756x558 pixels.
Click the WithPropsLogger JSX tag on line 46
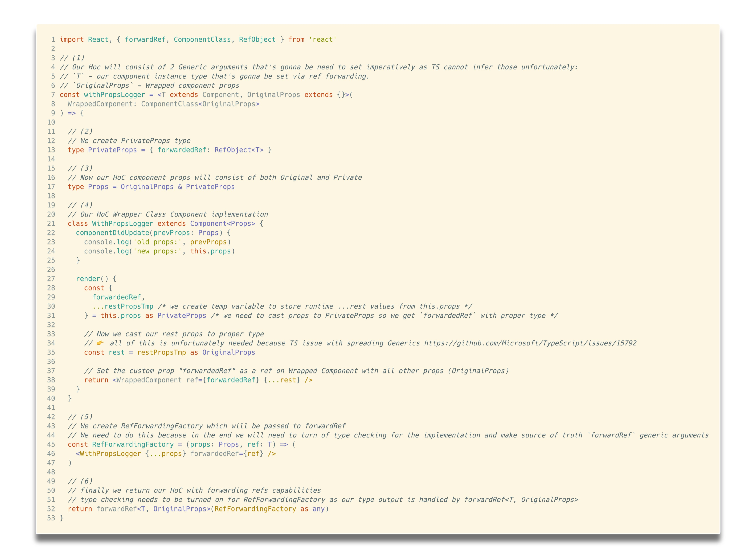[x=110, y=454]
